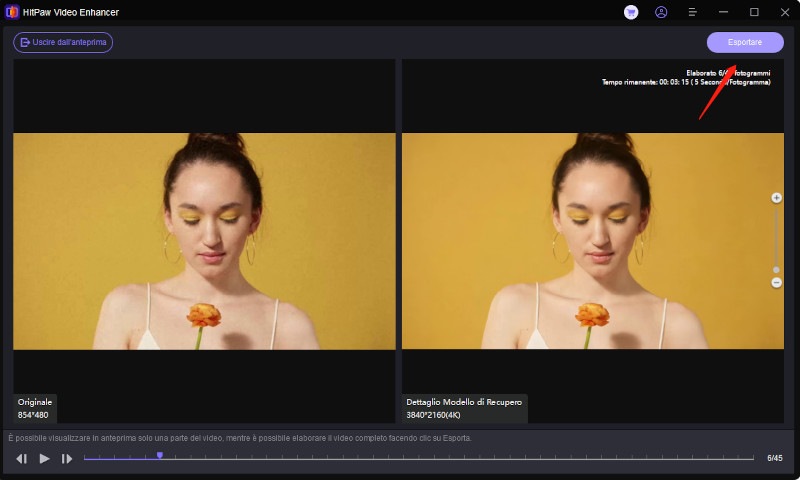Play the video preview
800x480 pixels.
pyautogui.click(x=44, y=458)
